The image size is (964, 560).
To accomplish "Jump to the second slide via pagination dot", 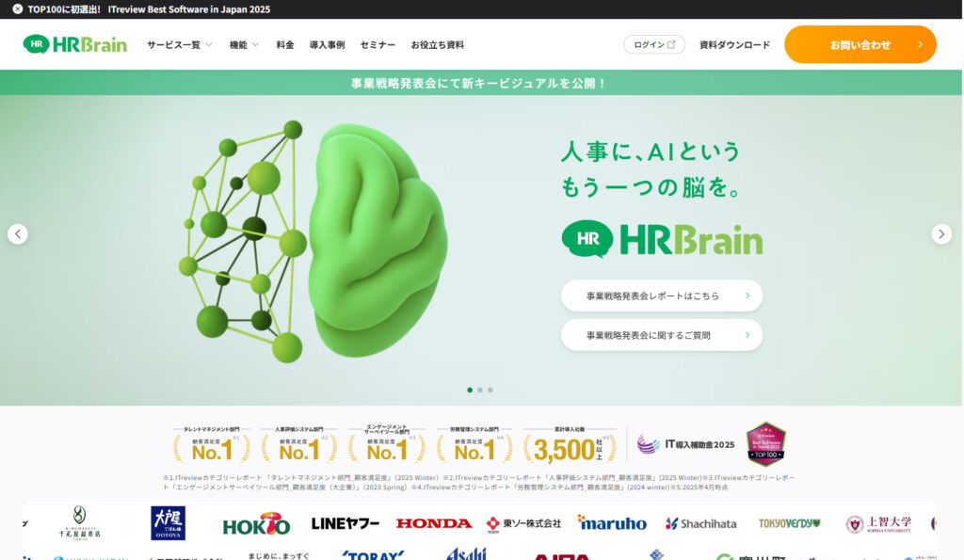I will [x=480, y=389].
